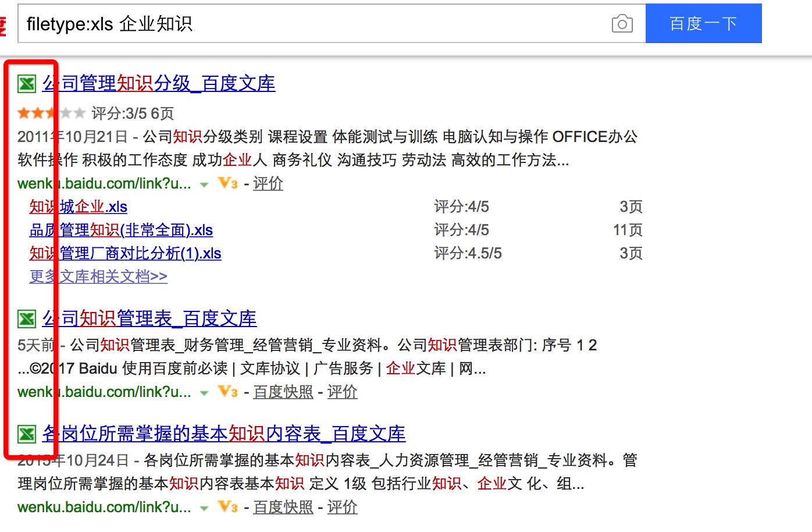Click the Excel icon beside 公司管理知识分级 result
Viewport: 812px width, 532px height.
26,84
